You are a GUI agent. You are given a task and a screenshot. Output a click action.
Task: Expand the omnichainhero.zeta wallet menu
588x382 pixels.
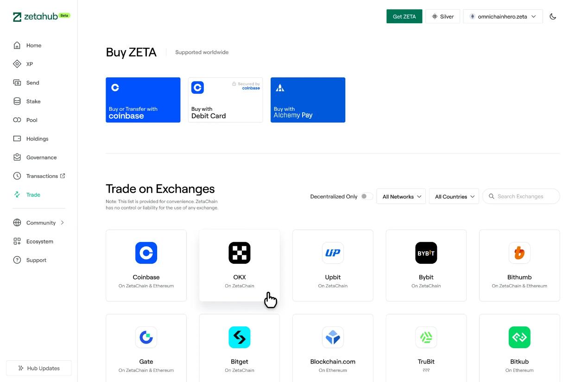(503, 16)
